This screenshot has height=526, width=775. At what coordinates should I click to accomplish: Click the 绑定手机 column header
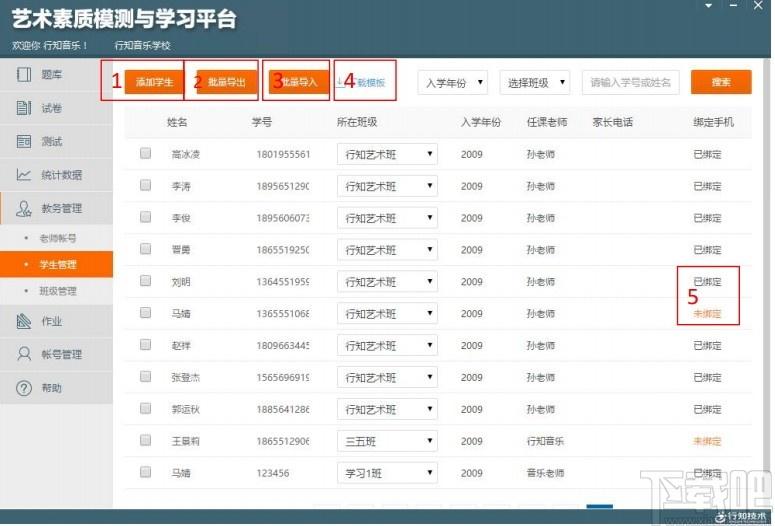tap(714, 122)
